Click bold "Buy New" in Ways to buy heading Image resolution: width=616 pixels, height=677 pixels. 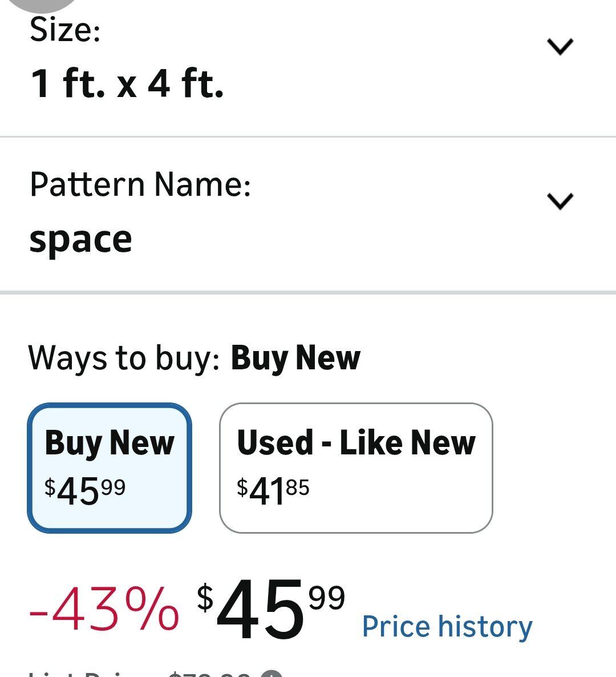coord(295,358)
